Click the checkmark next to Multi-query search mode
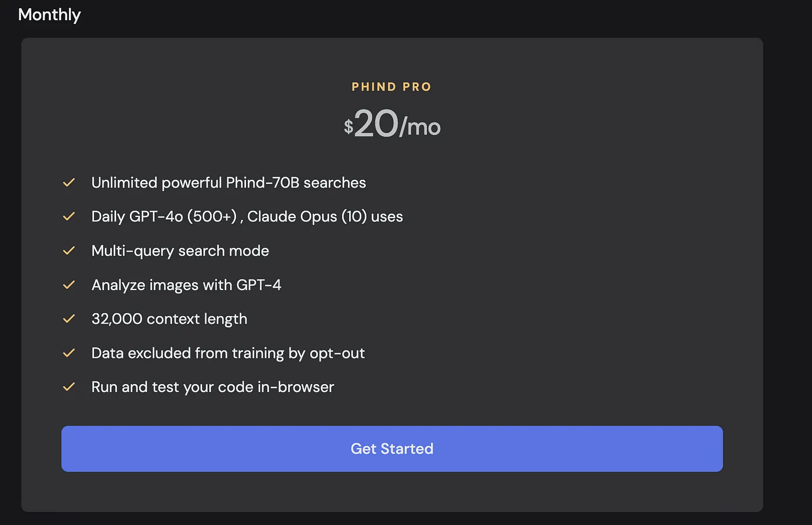 (69, 251)
